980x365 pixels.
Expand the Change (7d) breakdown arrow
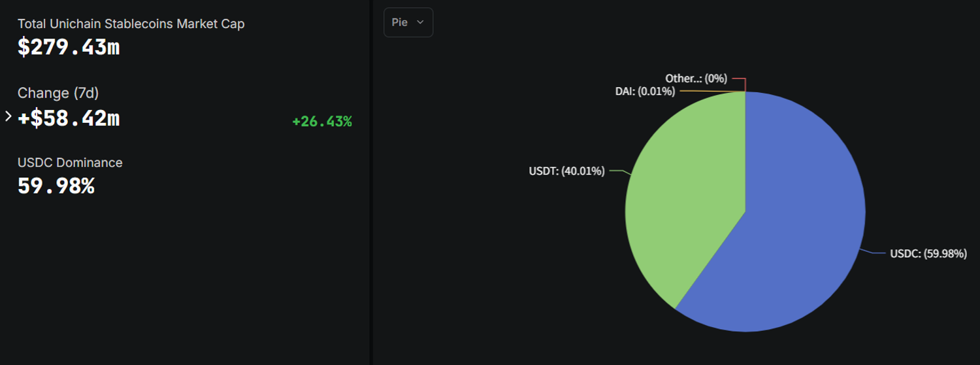click(x=8, y=116)
